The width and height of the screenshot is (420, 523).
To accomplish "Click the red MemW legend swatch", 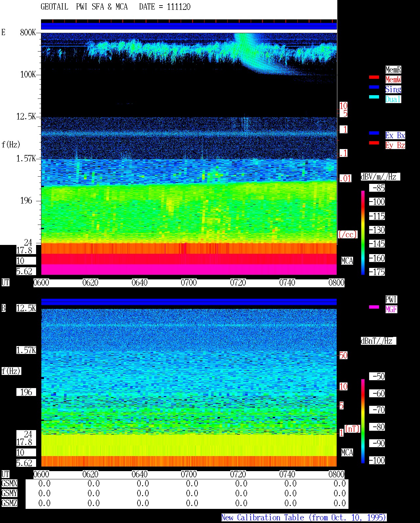I will tap(374, 77).
